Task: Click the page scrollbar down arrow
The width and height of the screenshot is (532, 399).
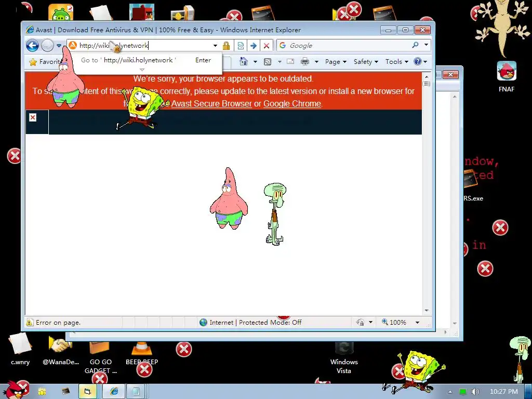Action: [427, 311]
